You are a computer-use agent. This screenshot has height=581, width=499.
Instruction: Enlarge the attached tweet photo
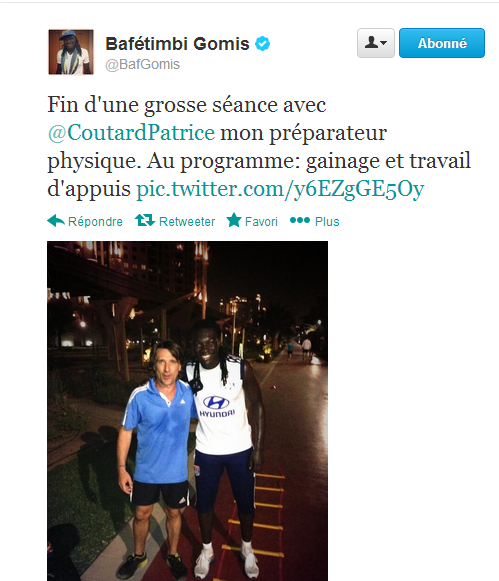tap(187, 411)
